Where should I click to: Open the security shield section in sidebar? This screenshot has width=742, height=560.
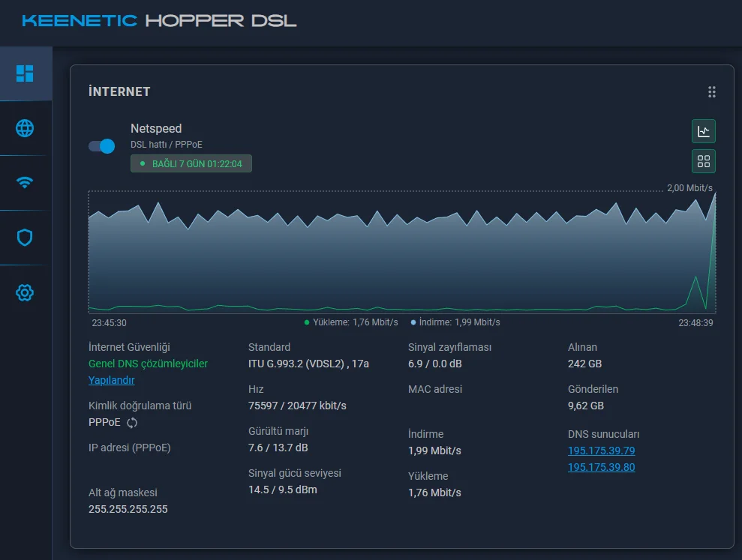coord(25,238)
